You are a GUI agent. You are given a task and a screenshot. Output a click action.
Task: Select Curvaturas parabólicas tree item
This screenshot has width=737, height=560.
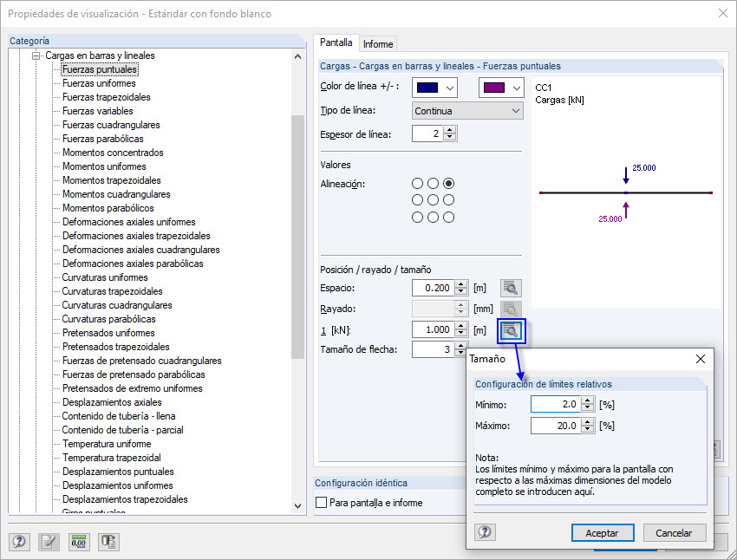tap(108, 319)
